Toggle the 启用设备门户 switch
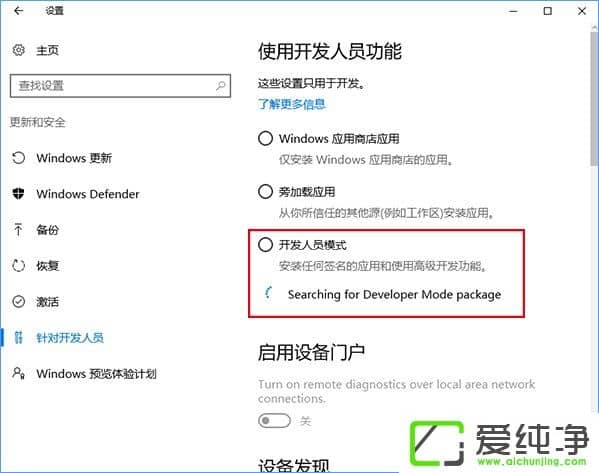 tap(274, 421)
